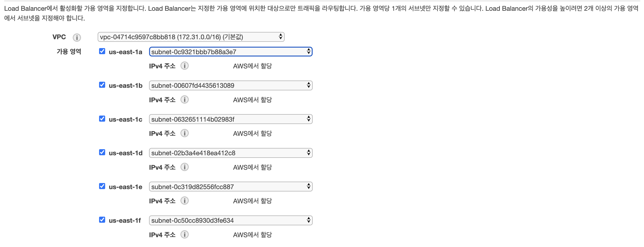The width and height of the screenshot is (644, 247).
Task: Click 'IPv4 주소' label under us-east-1f
Action: [162, 235]
